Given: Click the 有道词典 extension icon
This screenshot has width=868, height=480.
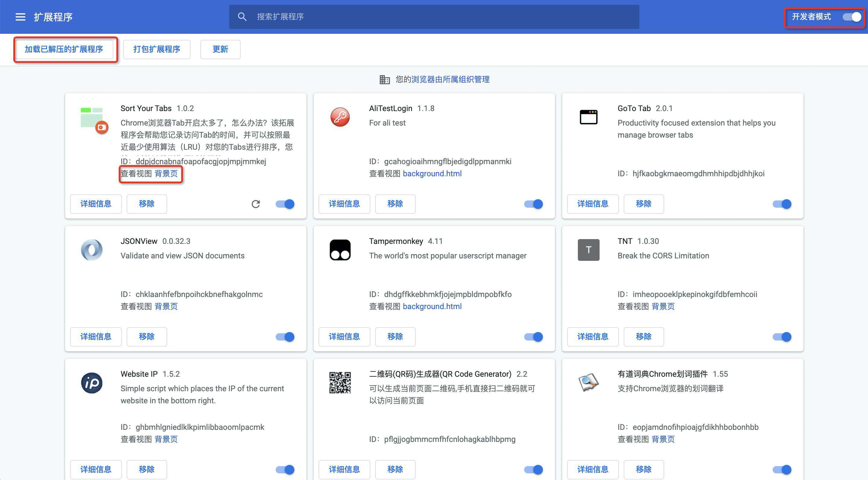Looking at the screenshot, I should click(x=588, y=383).
